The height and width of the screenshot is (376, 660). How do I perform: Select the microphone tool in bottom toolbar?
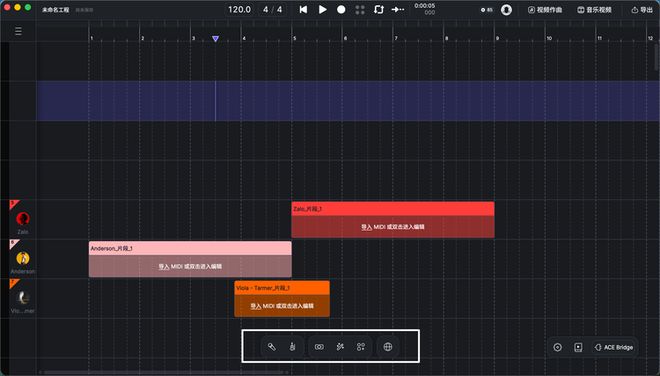click(272, 347)
